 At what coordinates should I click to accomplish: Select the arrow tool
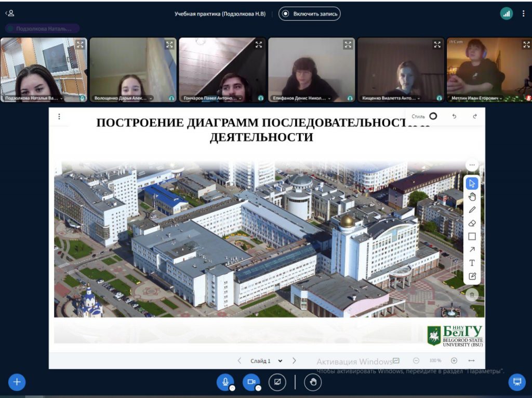(x=472, y=250)
